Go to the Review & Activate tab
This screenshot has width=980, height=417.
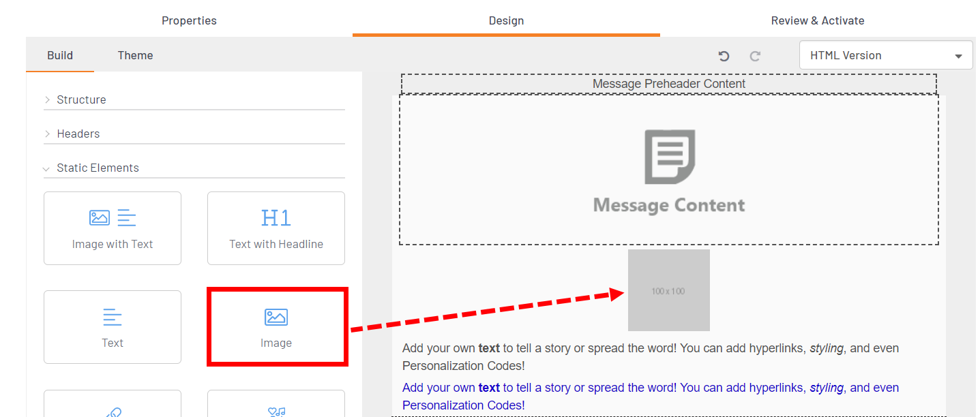pyautogui.click(x=817, y=20)
